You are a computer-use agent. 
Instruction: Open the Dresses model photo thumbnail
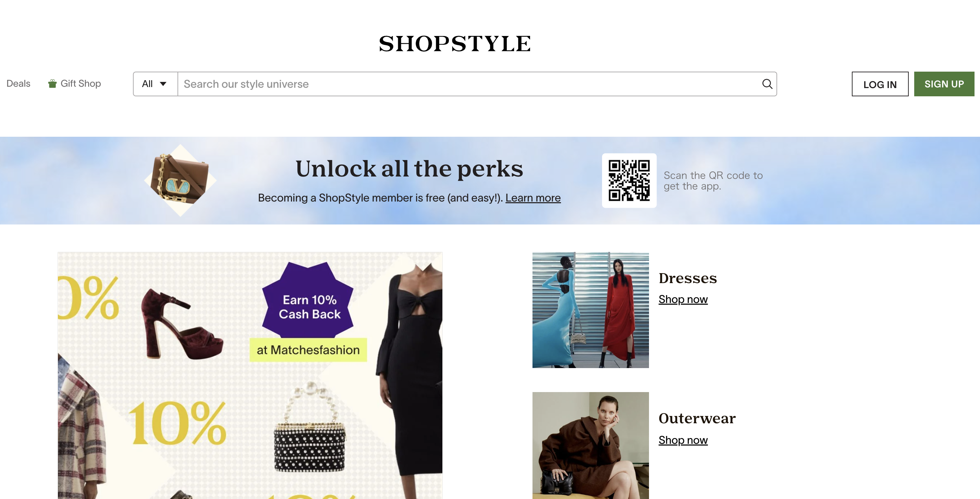coord(590,310)
